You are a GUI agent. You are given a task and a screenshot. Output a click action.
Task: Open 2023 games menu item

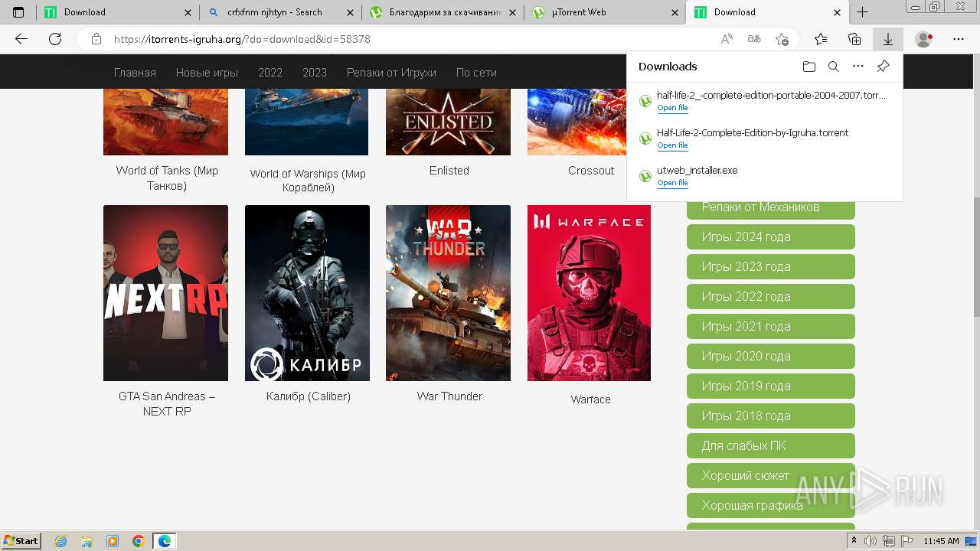(x=315, y=73)
